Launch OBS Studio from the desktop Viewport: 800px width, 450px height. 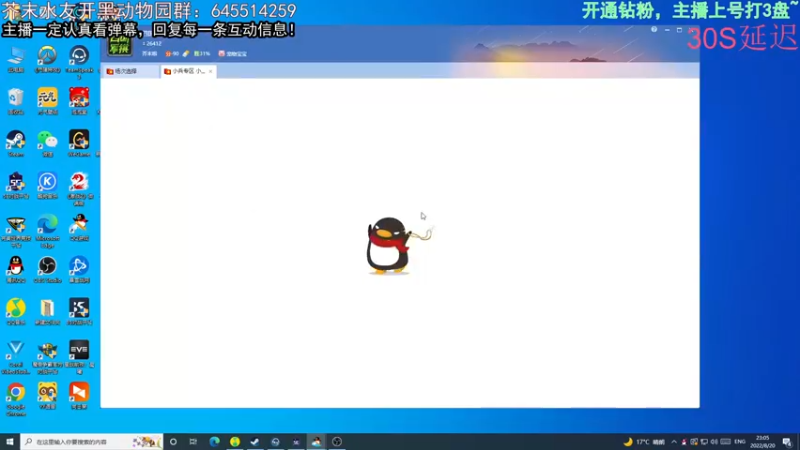click(47, 269)
